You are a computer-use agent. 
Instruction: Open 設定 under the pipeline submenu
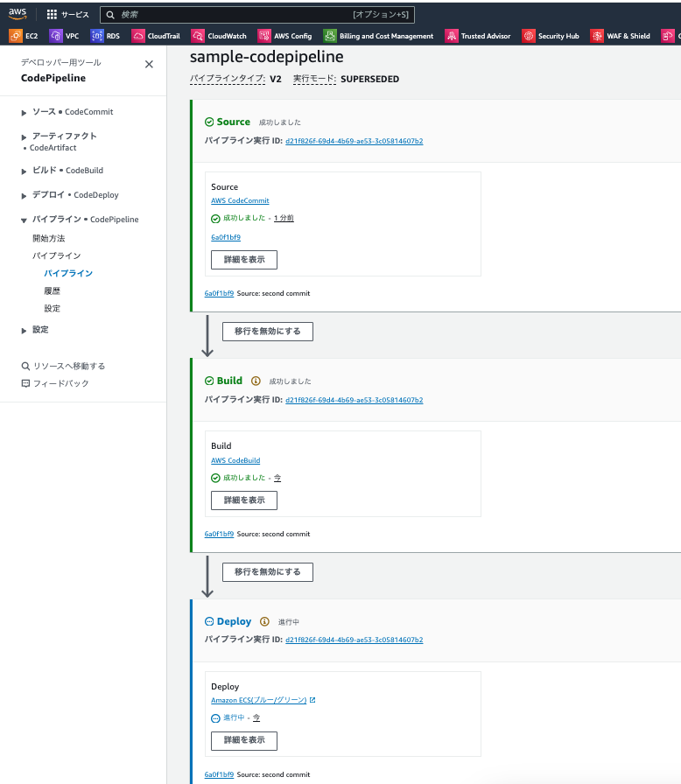pos(52,309)
